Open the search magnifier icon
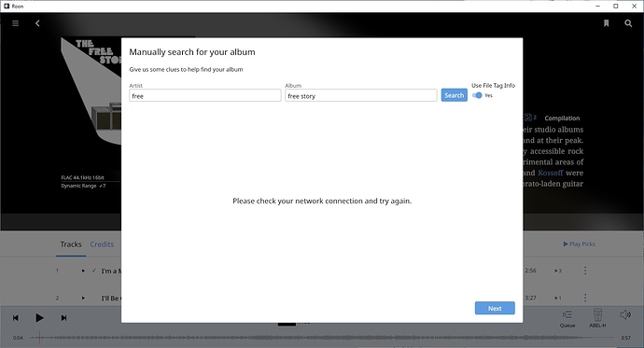644x348 pixels. tap(628, 23)
